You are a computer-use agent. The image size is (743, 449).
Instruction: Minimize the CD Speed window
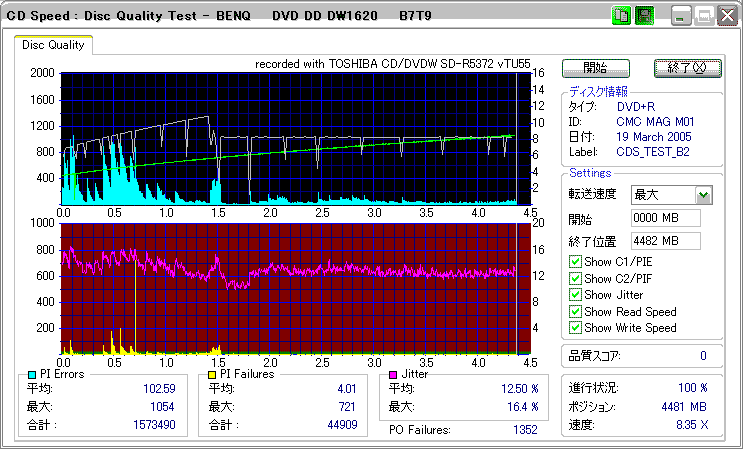[x=681, y=17]
